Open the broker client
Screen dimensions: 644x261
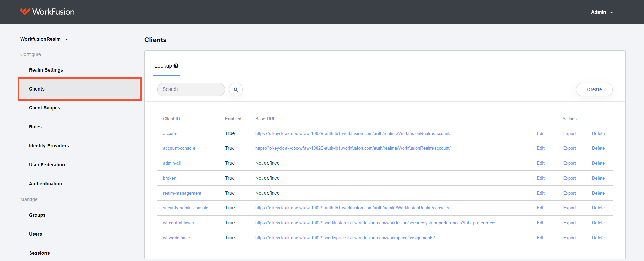pos(169,178)
